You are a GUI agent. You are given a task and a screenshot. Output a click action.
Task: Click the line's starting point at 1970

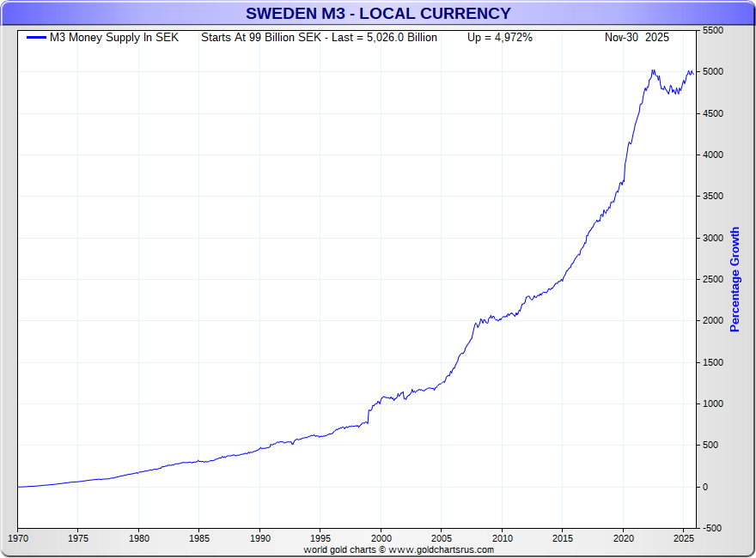(x=18, y=487)
